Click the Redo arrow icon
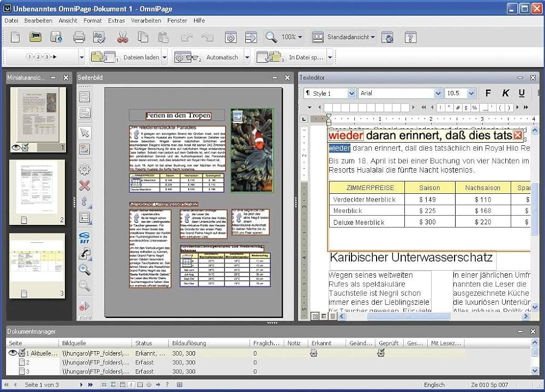This screenshot has width=545, height=392. click(207, 37)
